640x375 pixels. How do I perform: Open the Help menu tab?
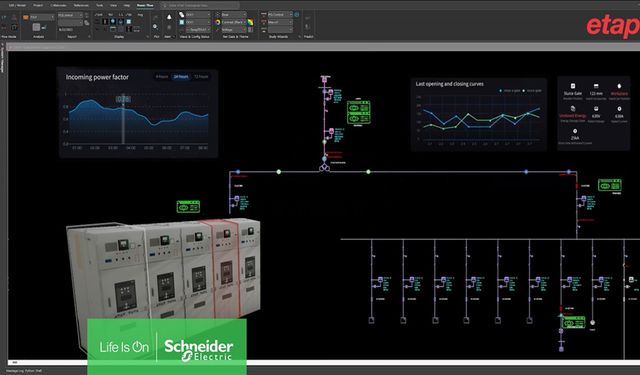click(127, 5)
